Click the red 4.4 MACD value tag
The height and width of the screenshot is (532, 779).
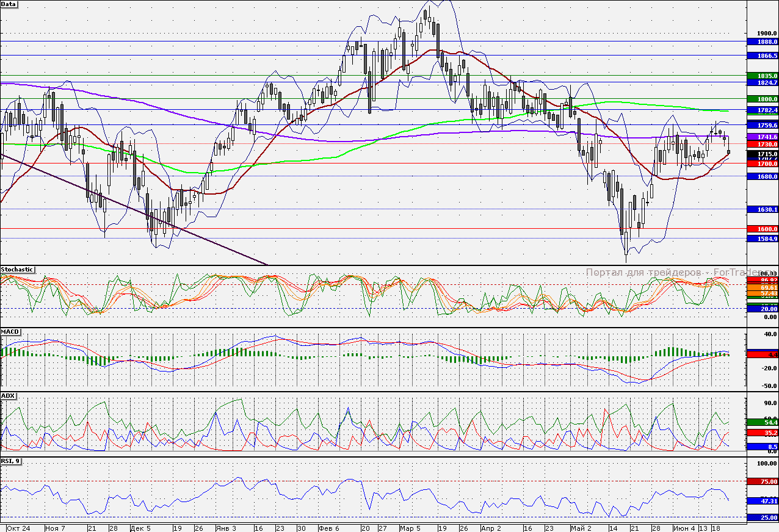pyautogui.click(x=763, y=354)
